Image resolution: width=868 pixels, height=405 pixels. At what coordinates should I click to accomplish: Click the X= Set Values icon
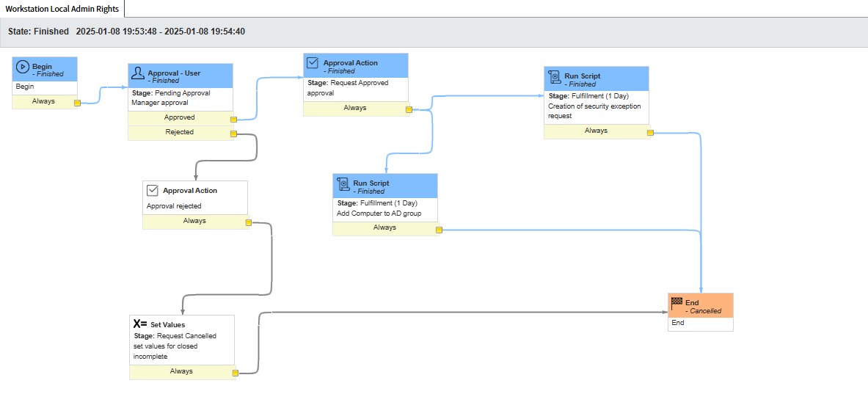140,324
